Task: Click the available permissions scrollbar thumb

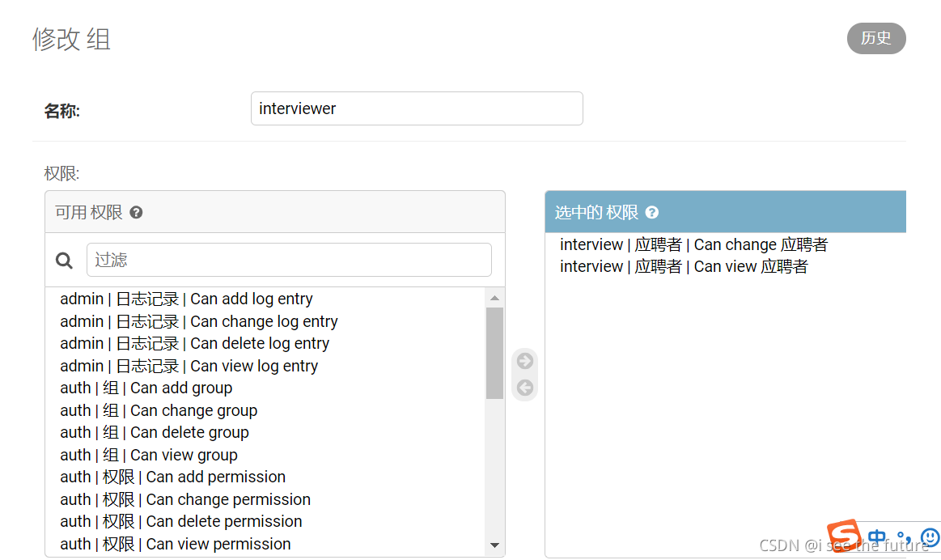Action: (494, 354)
